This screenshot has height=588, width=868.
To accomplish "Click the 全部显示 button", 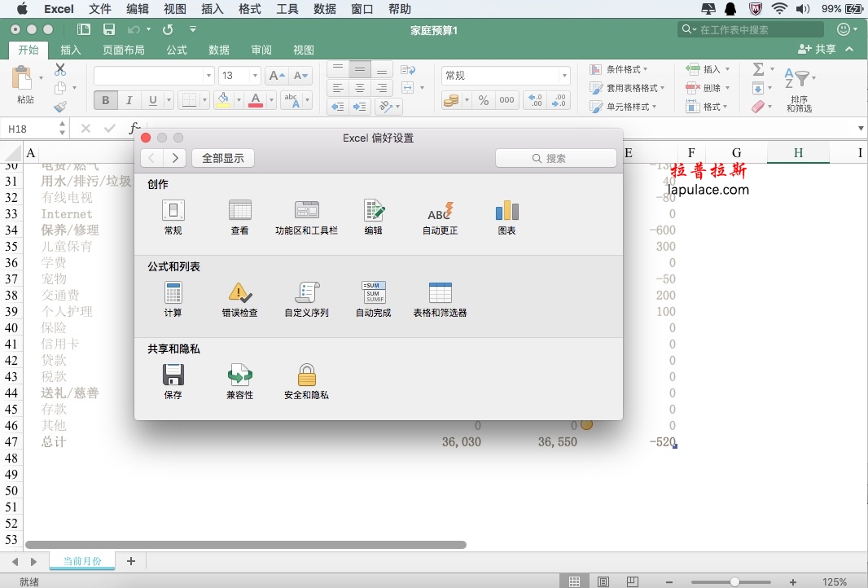I will (x=223, y=158).
